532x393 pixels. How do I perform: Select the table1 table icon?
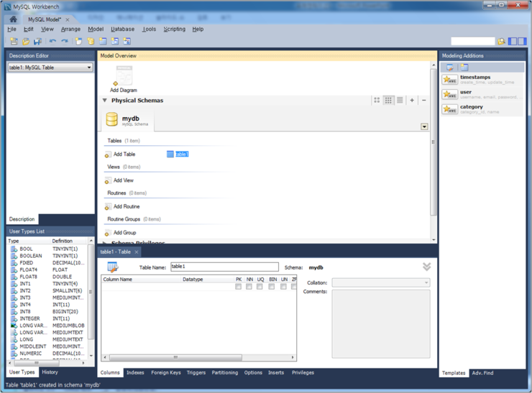coord(170,154)
